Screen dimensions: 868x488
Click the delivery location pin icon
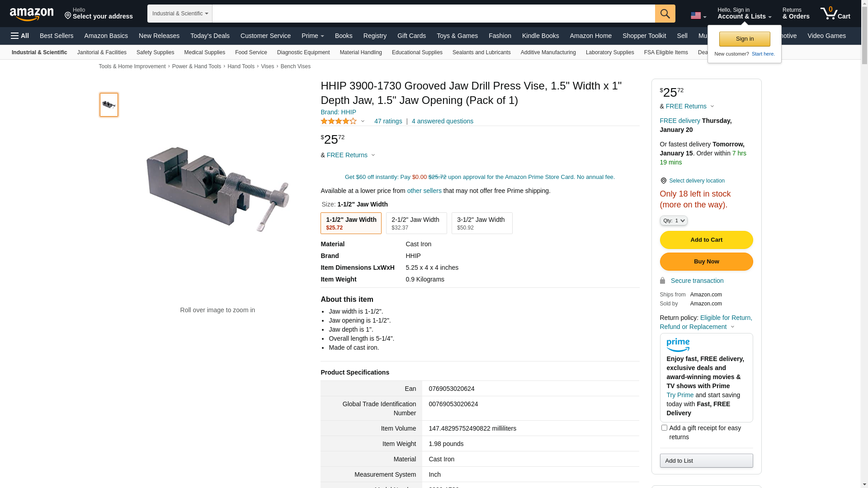(x=663, y=181)
